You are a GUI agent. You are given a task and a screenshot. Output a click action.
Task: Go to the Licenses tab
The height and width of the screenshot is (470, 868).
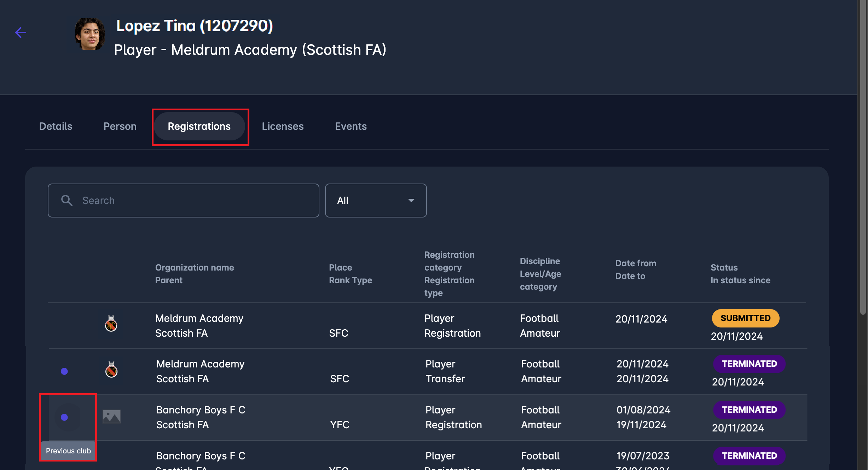click(283, 126)
